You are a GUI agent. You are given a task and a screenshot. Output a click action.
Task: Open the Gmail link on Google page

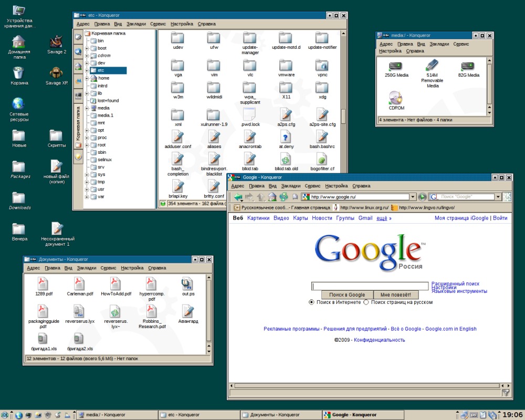(x=365, y=218)
